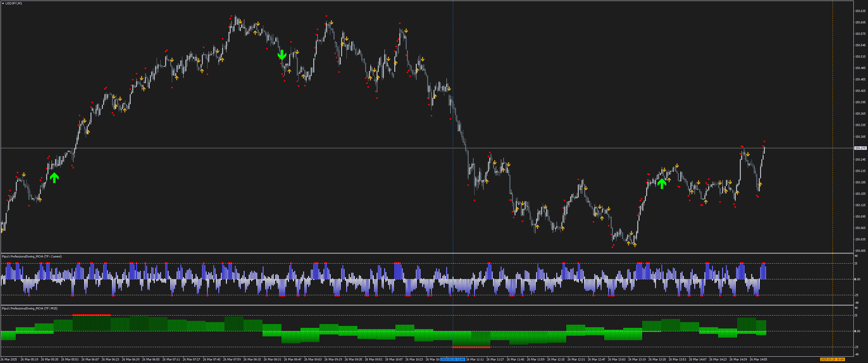
Task: Click the first green up arrow near 05:35
Action: pos(54,177)
